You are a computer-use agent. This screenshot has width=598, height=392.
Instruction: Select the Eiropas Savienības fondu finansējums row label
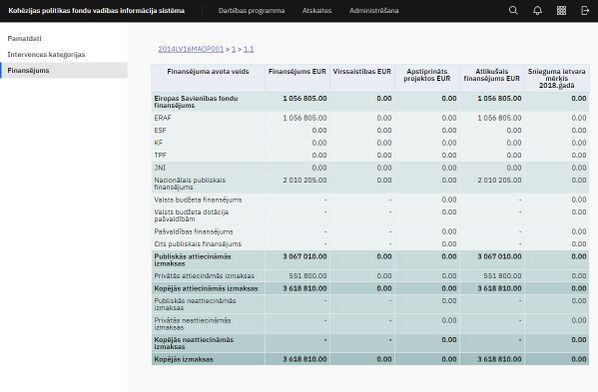(x=196, y=102)
